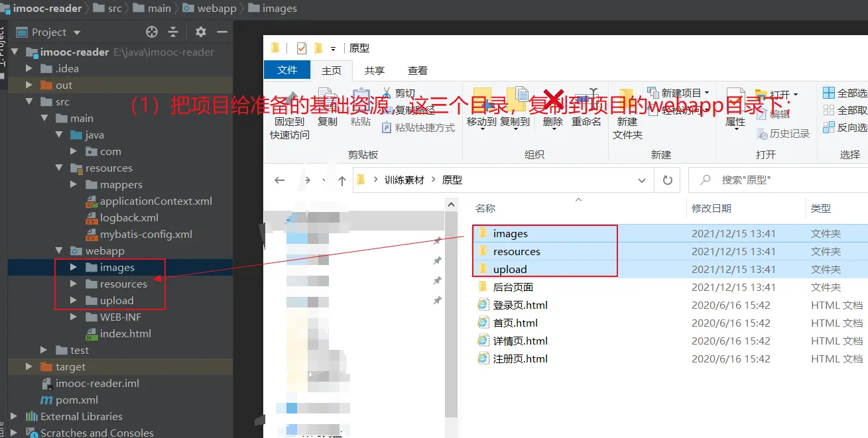Image resolution: width=868 pixels, height=438 pixels.
Task: Select the mybatis-config.xml file in the tree
Action: [x=146, y=234]
